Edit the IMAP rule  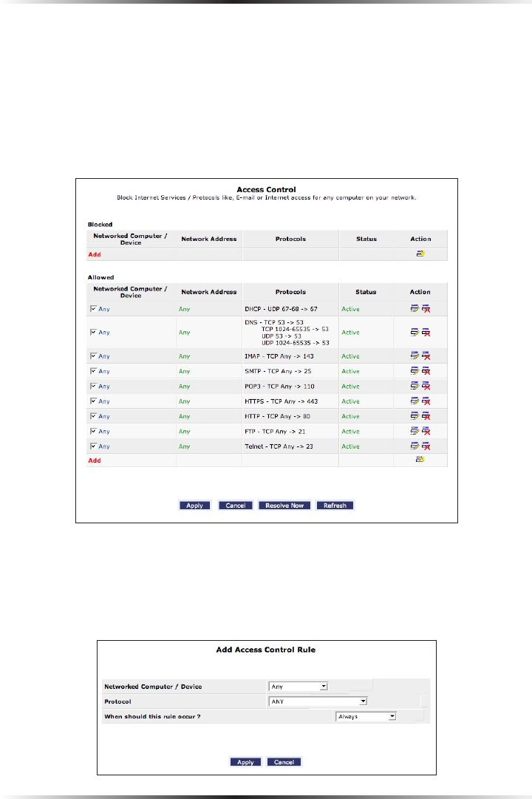pos(415,356)
